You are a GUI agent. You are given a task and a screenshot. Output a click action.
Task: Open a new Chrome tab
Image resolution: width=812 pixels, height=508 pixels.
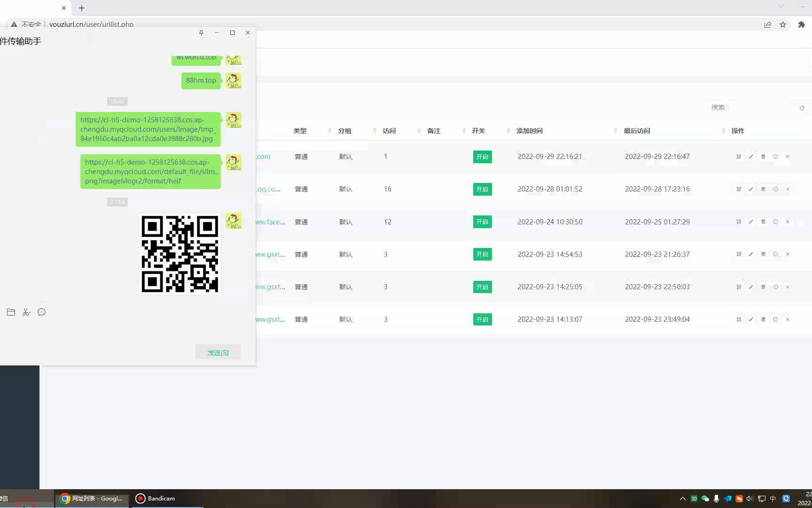(x=82, y=8)
